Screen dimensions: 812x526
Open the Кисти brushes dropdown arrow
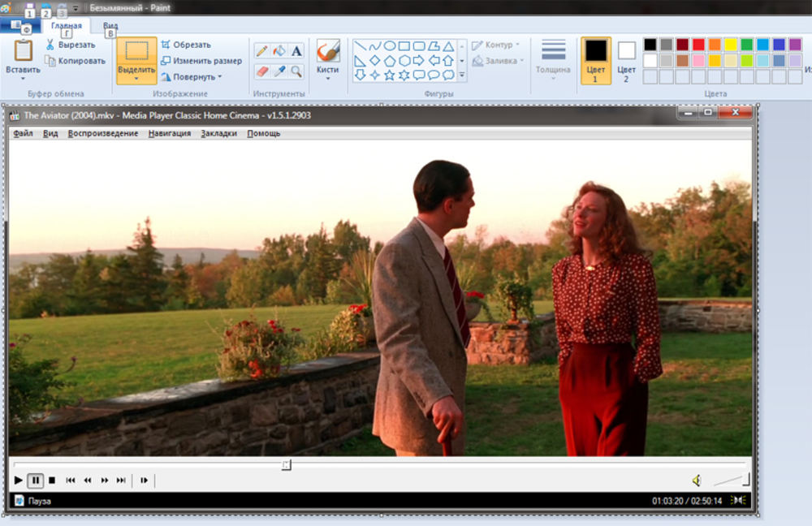[x=328, y=79]
